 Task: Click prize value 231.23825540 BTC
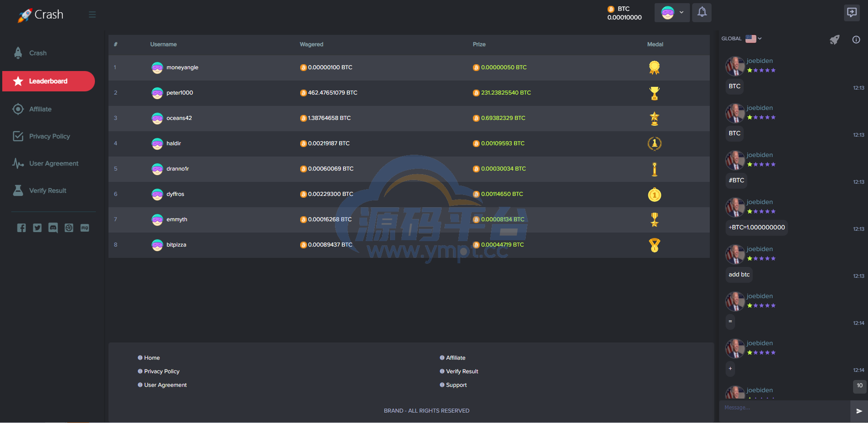pyautogui.click(x=506, y=93)
